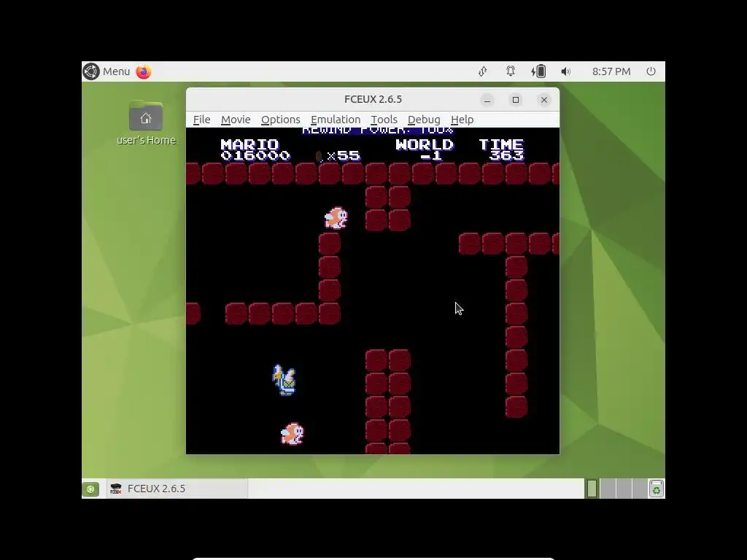Click the 8:57 PM clock
Image resolution: width=747 pixels, height=560 pixels.
[611, 71]
